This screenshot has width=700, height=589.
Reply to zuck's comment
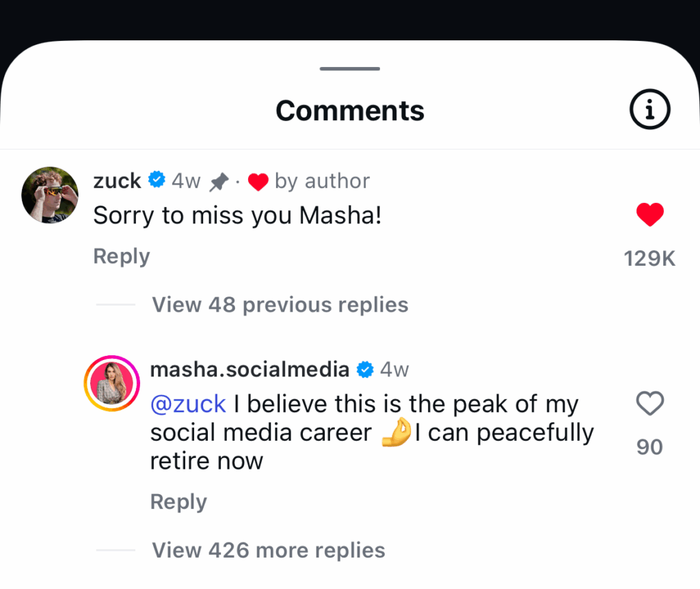(121, 256)
